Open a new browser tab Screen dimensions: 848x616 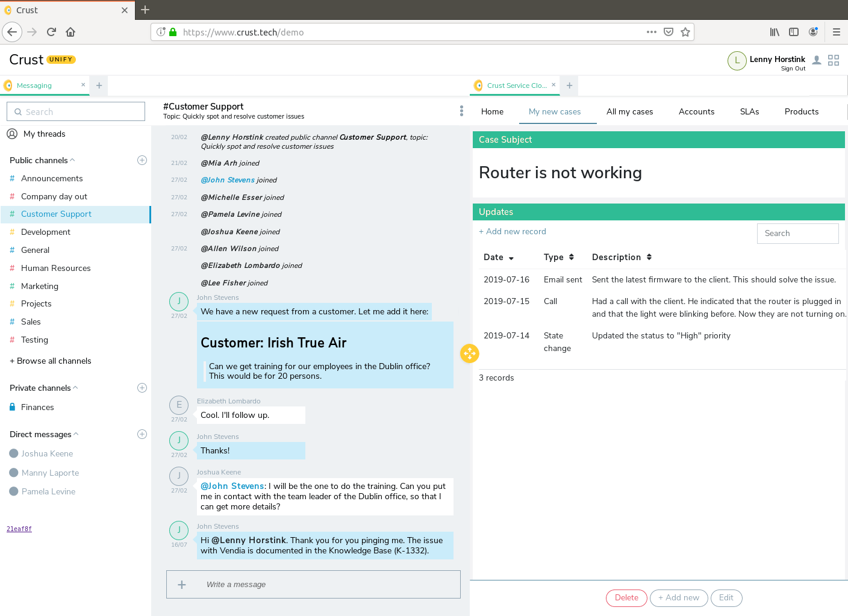[x=145, y=10]
